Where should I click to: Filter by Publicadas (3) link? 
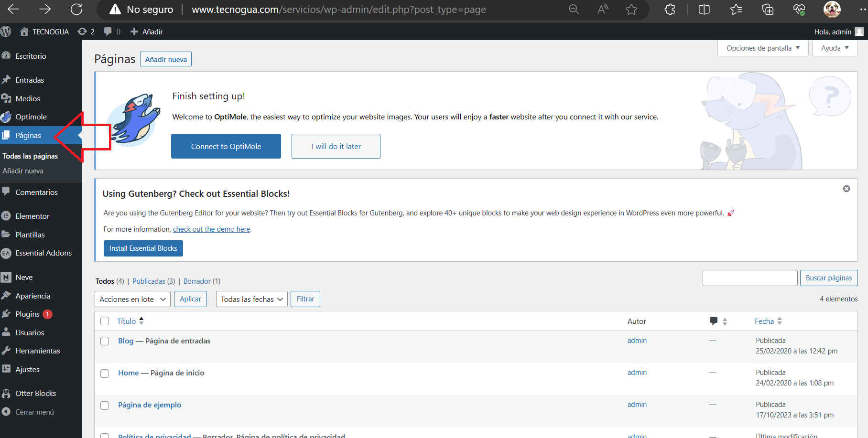point(154,281)
